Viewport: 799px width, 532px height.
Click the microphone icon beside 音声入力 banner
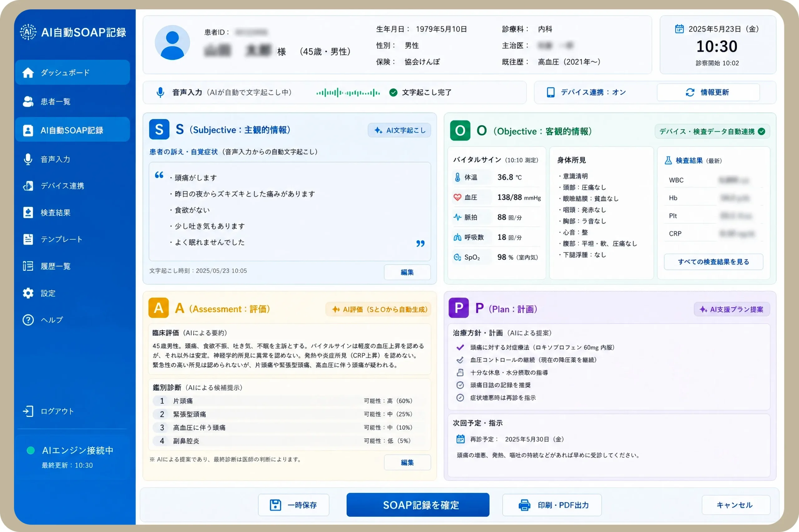(x=160, y=92)
